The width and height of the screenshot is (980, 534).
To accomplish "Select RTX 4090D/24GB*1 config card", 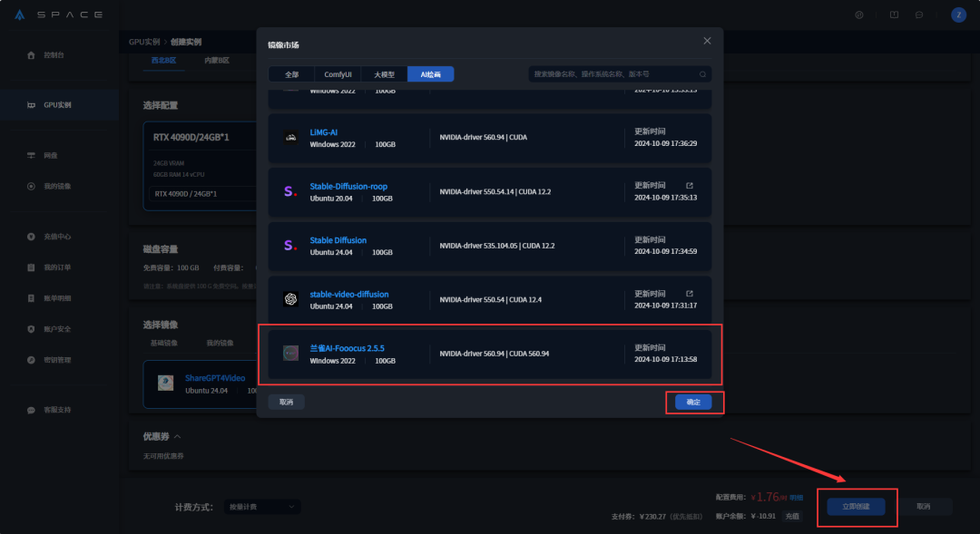I will coord(200,166).
